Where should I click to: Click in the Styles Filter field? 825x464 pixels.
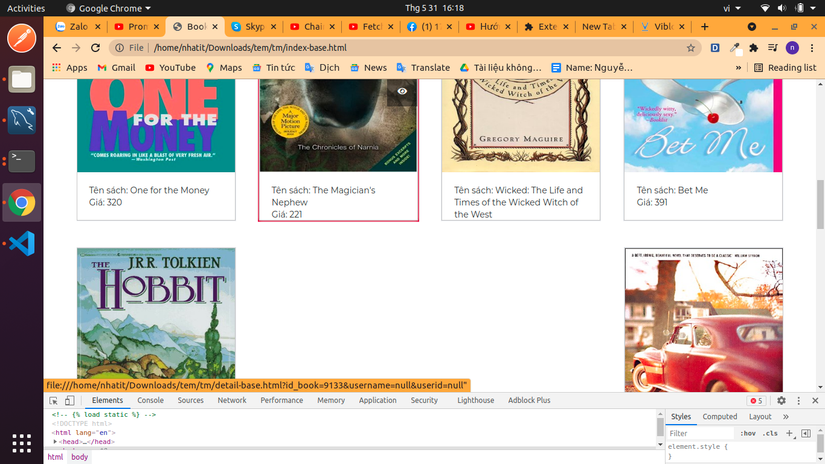point(700,433)
